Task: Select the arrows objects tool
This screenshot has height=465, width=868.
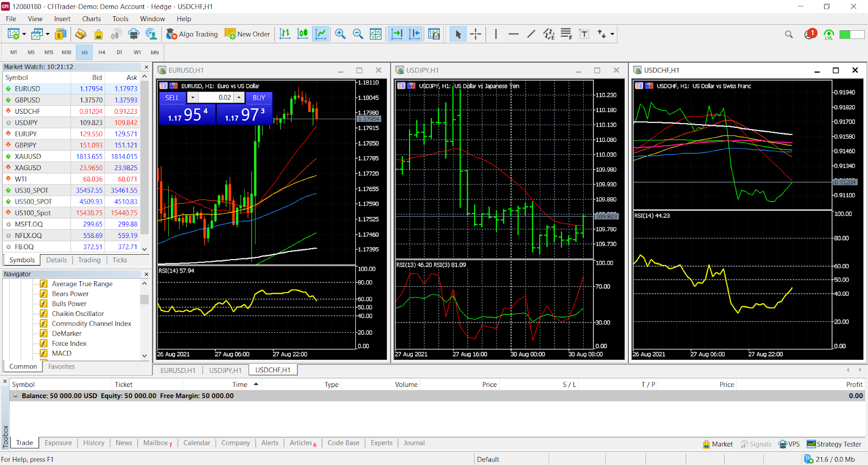Action: pos(602,34)
